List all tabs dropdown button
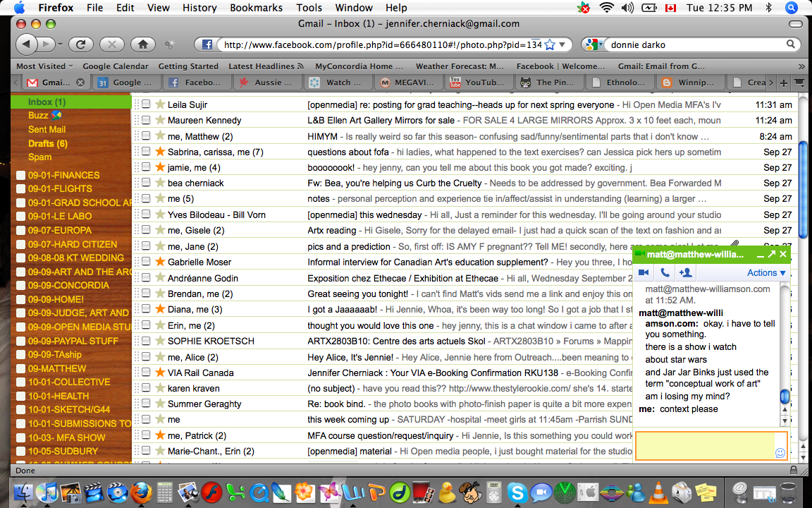Viewport: 812px width, 508px height. 799,83
